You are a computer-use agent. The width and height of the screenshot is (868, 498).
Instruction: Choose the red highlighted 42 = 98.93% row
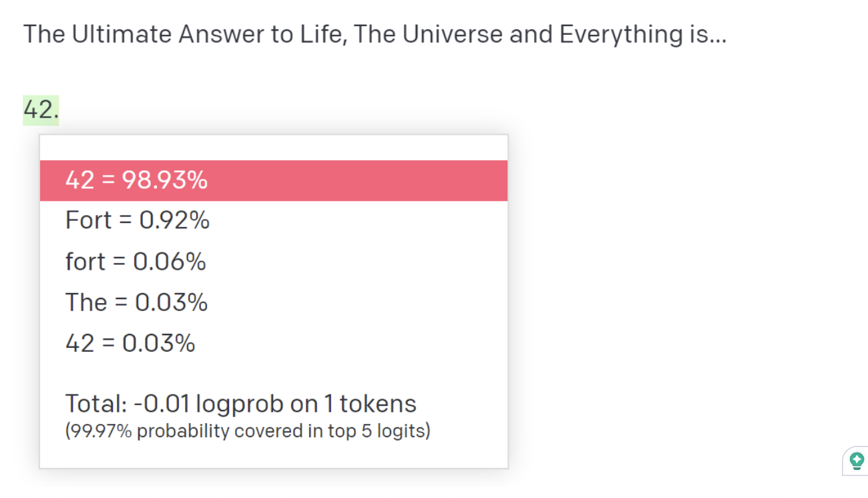[274, 180]
